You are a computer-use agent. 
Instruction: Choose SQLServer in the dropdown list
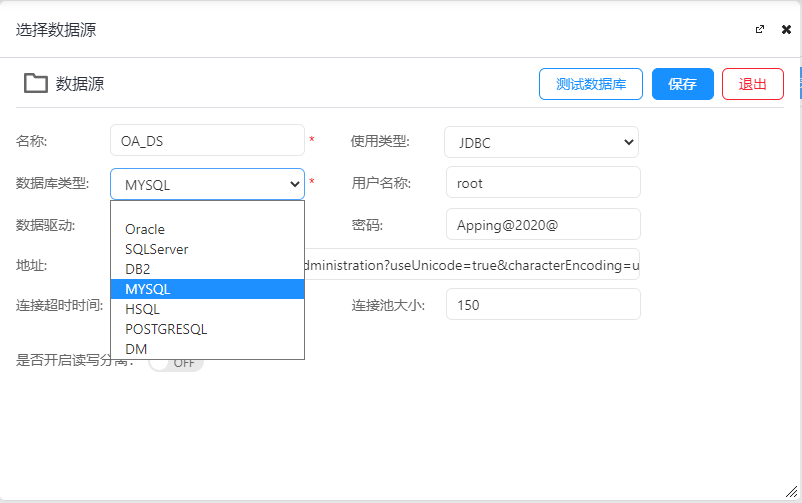[x=207, y=249]
